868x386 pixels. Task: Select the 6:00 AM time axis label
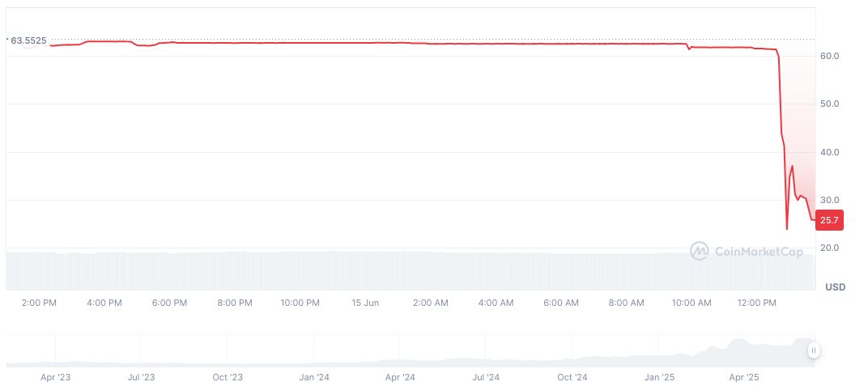click(561, 303)
